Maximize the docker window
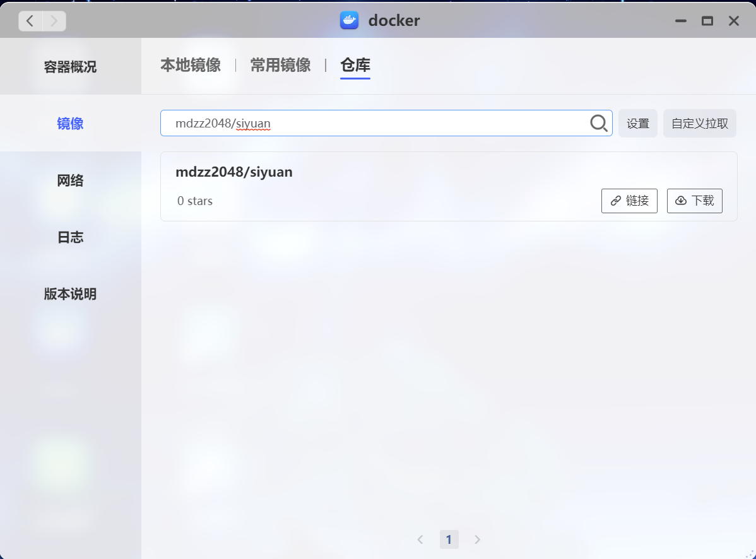The height and width of the screenshot is (559, 756). [x=707, y=21]
